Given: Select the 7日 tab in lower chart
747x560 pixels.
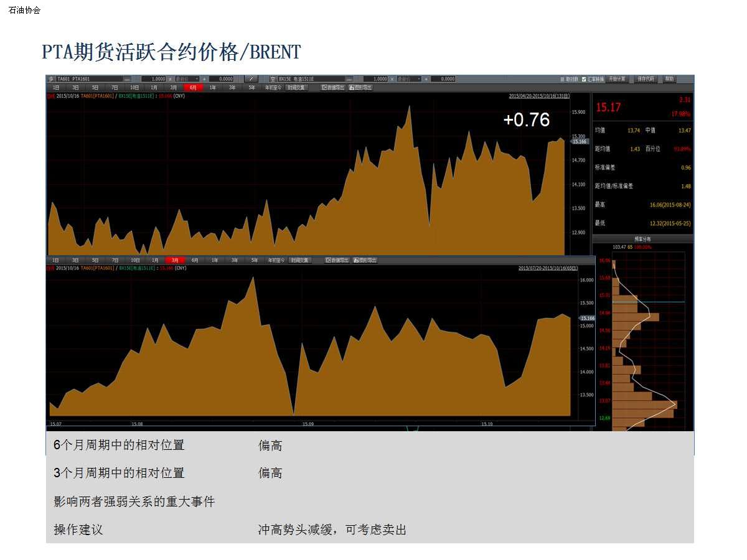Looking at the screenshot, I should (x=115, y=260).
